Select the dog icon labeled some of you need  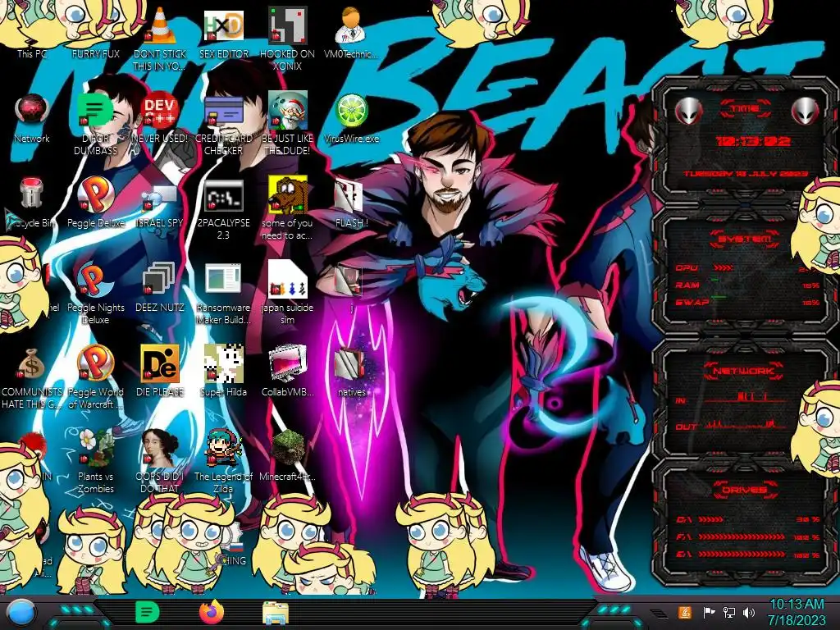287,208
